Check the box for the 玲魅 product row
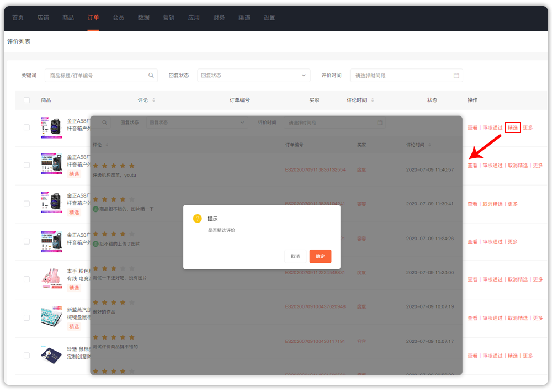This screenshot has height=392, width=552. (x=27, y=356)
